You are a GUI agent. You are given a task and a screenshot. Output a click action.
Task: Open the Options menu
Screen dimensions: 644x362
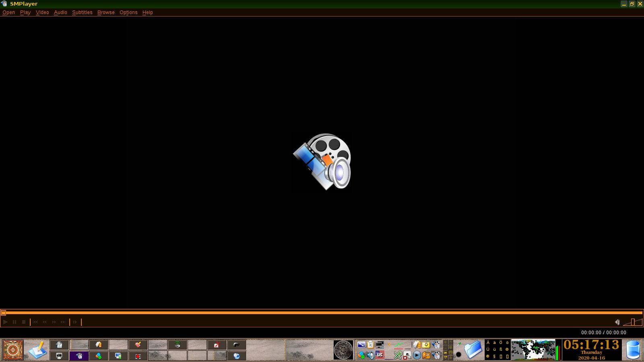tap(128, 12)
